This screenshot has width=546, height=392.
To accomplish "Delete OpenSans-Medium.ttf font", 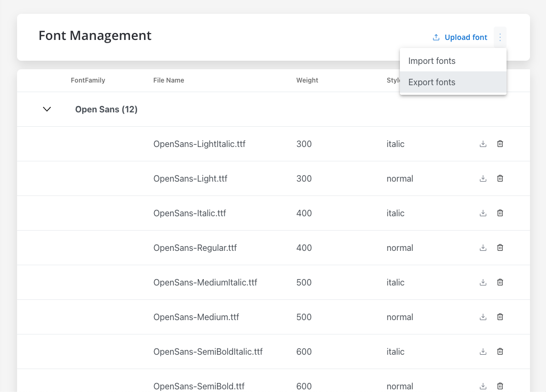I will [x=500, y=317].
